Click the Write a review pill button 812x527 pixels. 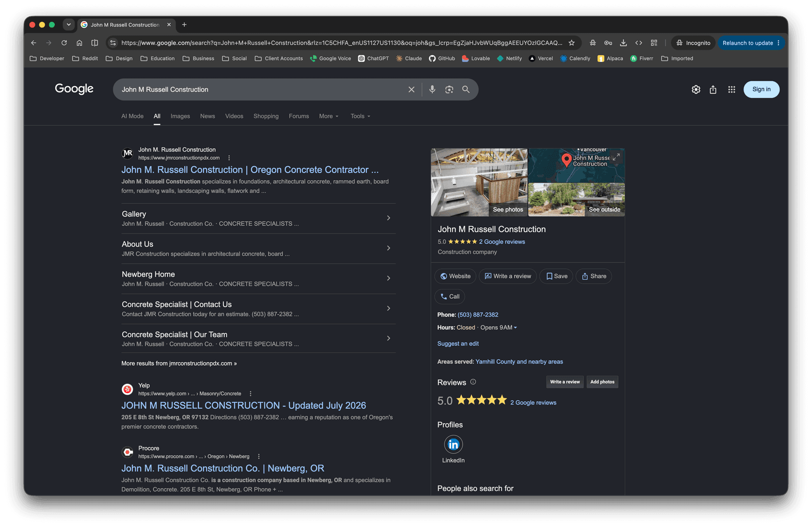coord(507,276)
